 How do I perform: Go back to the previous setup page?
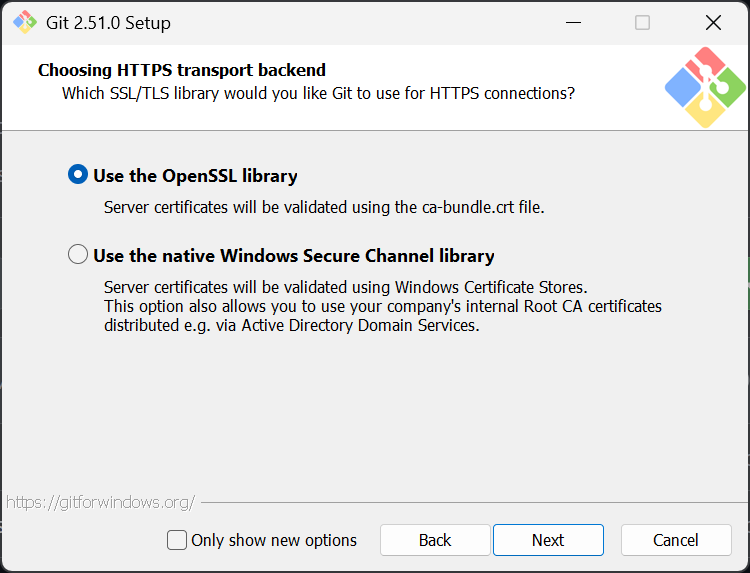click(x=435, y=540)
